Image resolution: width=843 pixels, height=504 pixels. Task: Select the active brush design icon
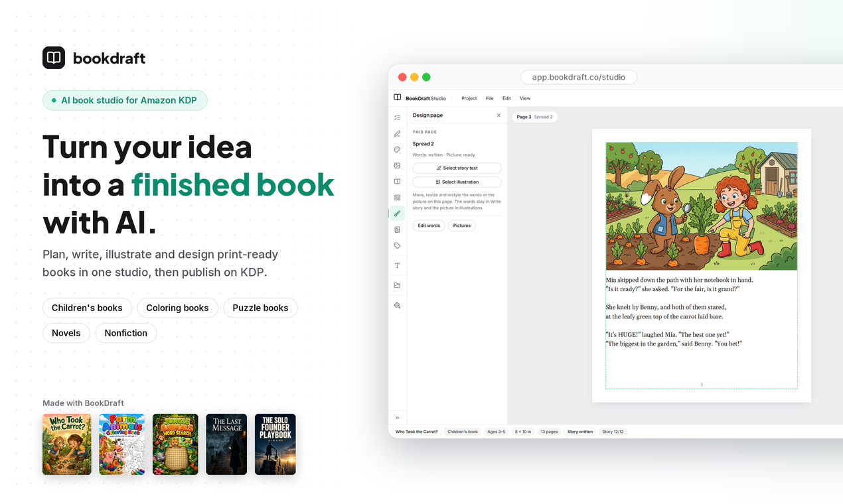pos(397,214)
